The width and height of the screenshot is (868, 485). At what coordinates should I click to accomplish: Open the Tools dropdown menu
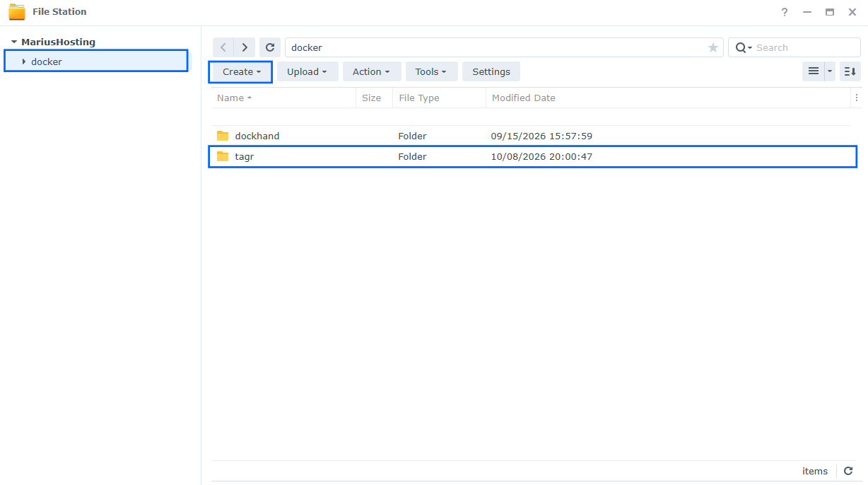tap(431, 71)
